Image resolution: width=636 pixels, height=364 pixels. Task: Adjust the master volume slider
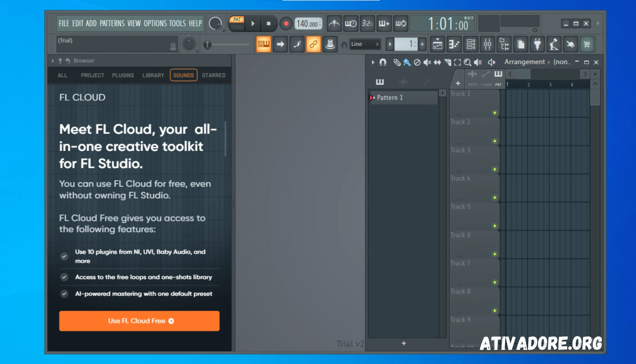[226, 44]
